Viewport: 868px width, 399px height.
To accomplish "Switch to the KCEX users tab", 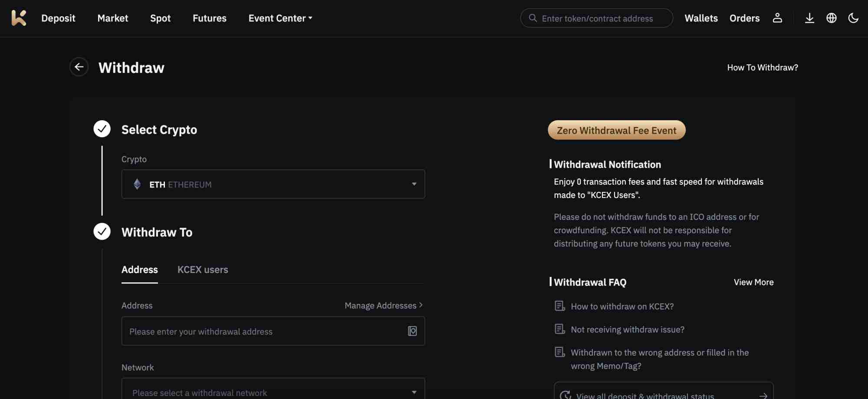I will pyautogui.click(x=202, y=269).
